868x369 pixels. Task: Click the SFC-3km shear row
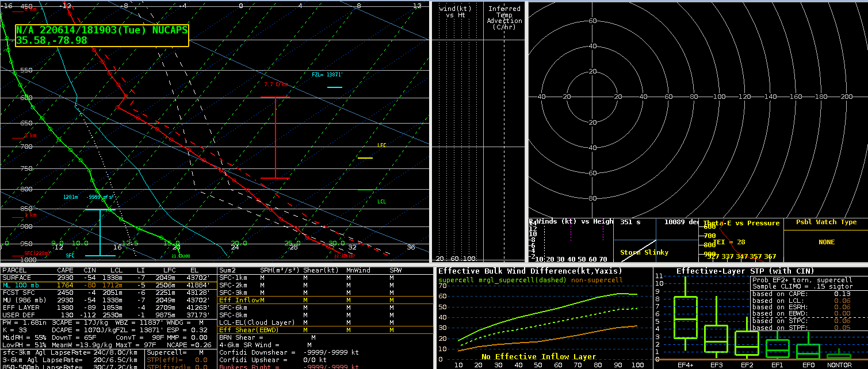[x=326, y=293]
